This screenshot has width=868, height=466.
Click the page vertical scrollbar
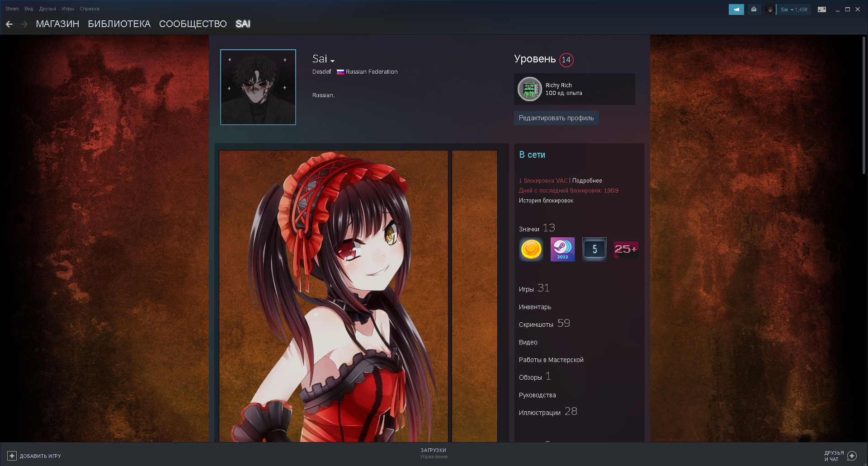pos(864,106)
